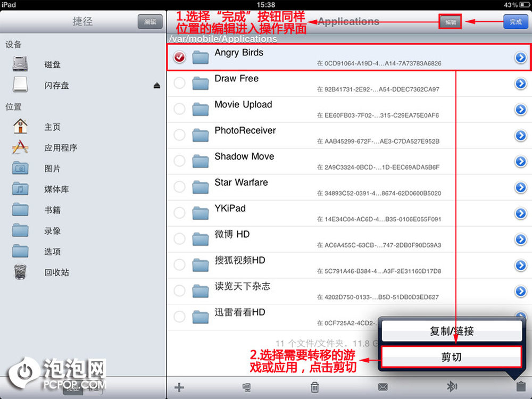The width and height of the screenshot is (532, 399).
Task: Open the 读览天下杂志 disclosure arrow
Action: tap(520, 291)
